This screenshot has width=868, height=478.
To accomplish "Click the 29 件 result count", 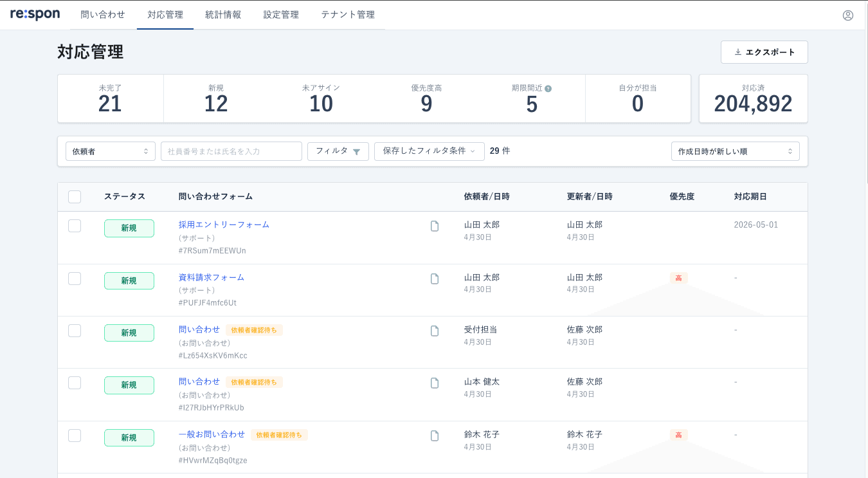I will click(500, 151).
